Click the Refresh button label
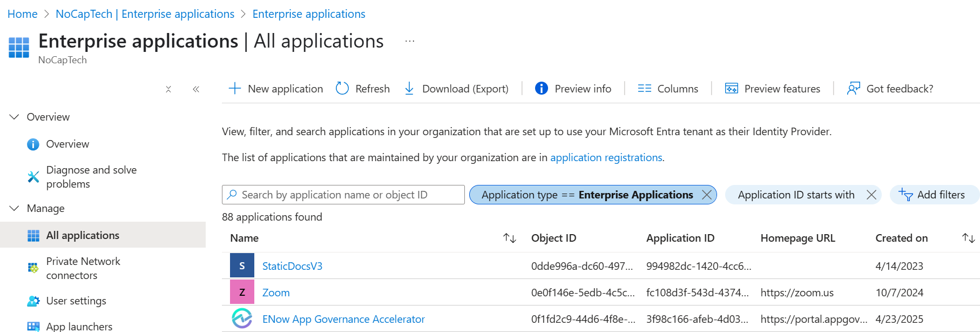This screenshot has width=980, height=332. (x=373, y=89)
